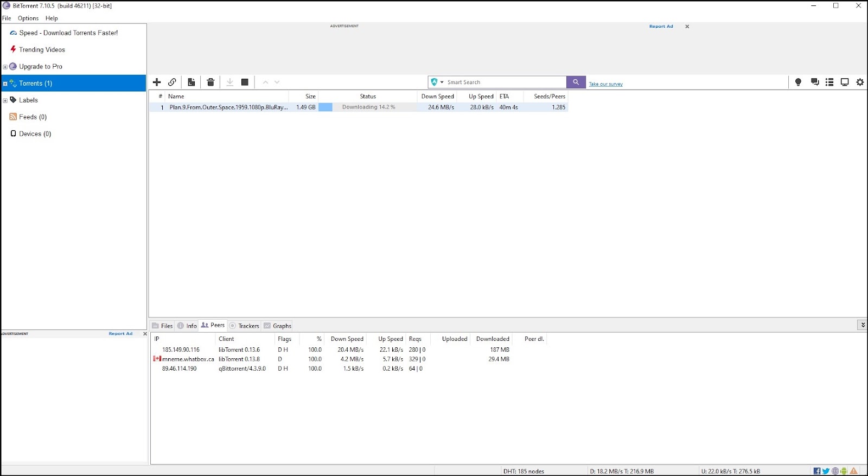Select Labels in sidebar
This screenshot has height=476, width=868.
pyautogui.click(x=28, y=100)
